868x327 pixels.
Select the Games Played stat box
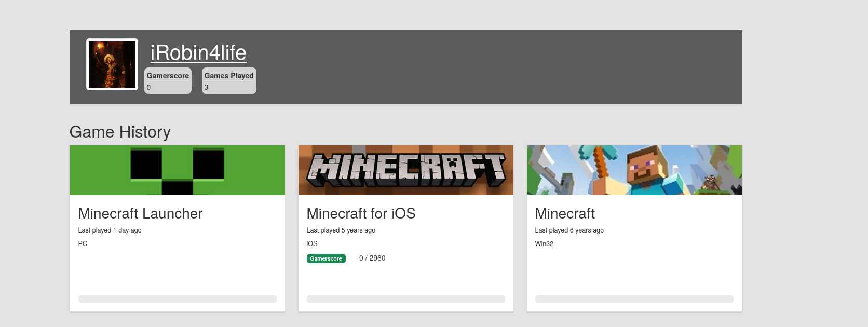click(229, 81)
